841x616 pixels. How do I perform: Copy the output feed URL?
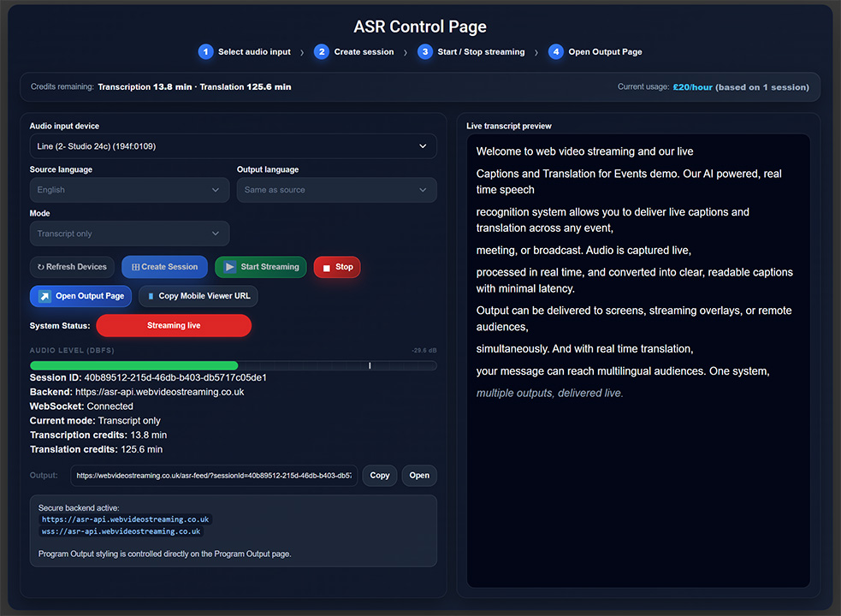(x=379, y=476)
